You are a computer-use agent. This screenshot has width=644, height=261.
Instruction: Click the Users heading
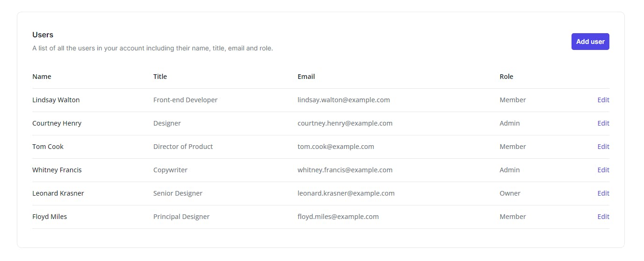[x=43, y=35]
